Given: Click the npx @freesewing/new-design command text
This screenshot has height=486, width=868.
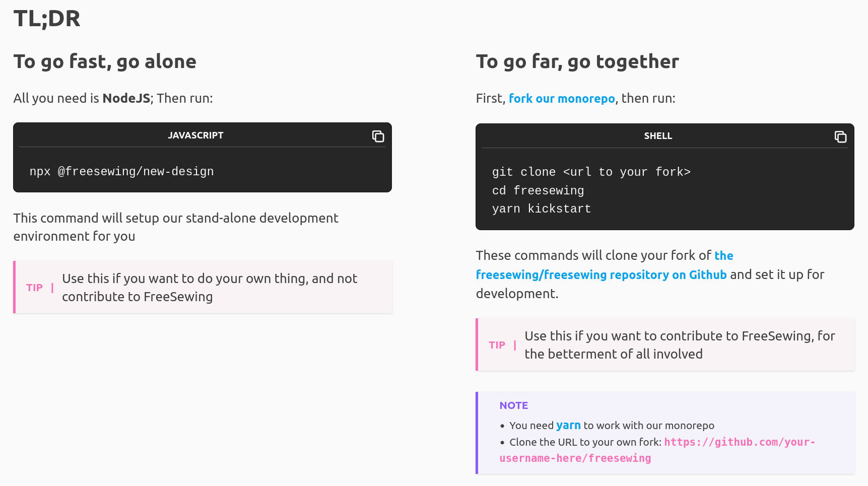Looking at the screenshot, I should [121, 171].
